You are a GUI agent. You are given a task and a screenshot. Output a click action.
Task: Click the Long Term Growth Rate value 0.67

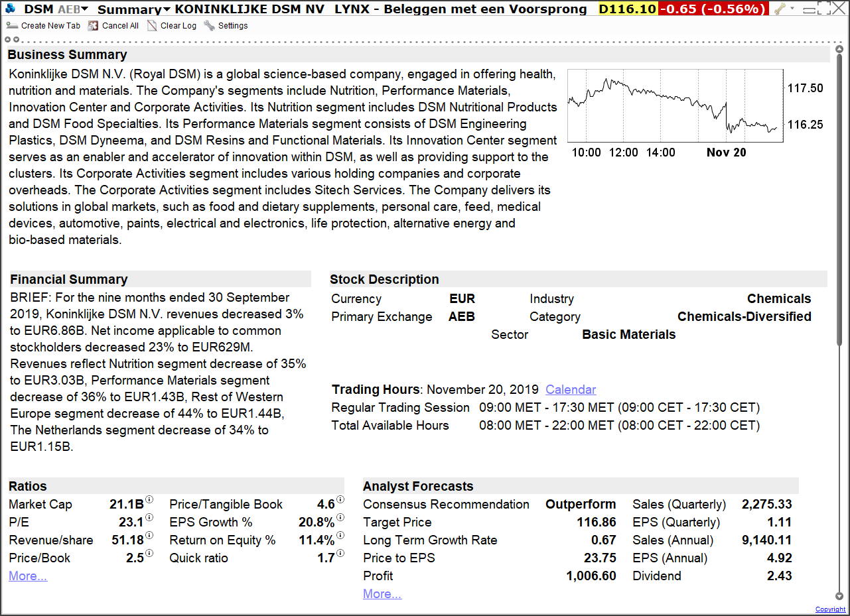(604, 540)
